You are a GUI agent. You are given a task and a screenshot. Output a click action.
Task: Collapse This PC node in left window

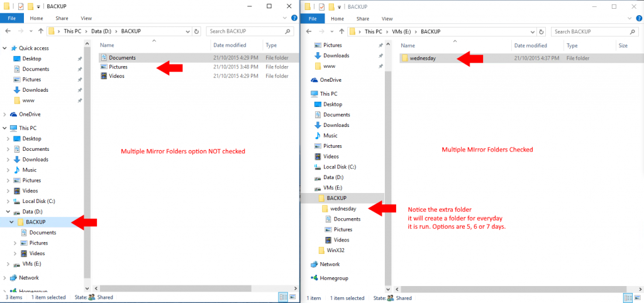(4, 128)
